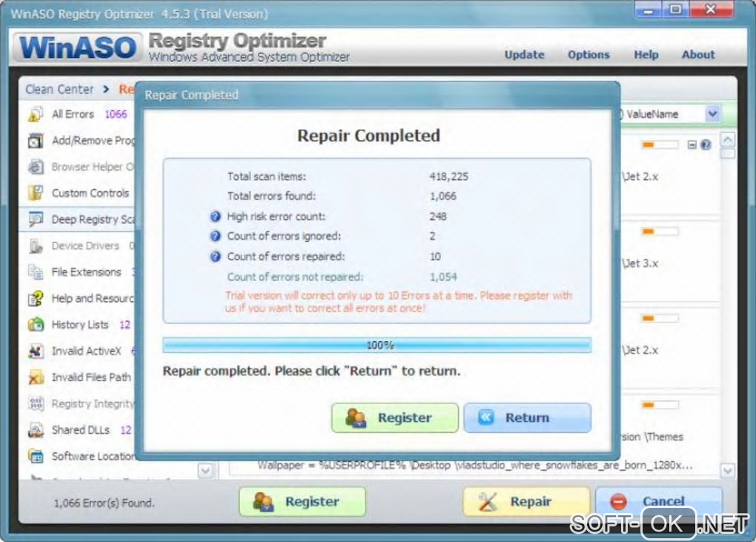Viewport: 756px width, 542px height.
Task: Click risk level bar above Jet 3.x
Action: [x=660, y=231]
